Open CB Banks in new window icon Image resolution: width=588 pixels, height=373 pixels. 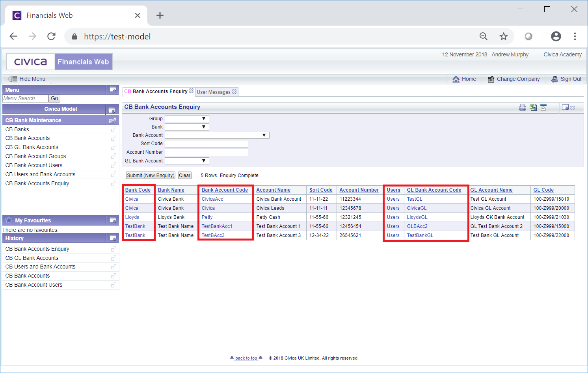(114, 129)
